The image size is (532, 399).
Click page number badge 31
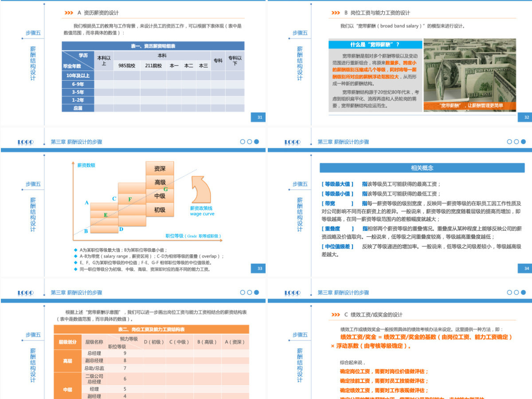click(x=259, y=117)
